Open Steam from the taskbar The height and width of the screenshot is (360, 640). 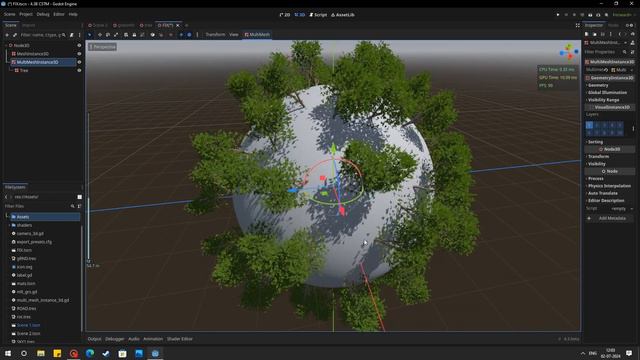106,353
